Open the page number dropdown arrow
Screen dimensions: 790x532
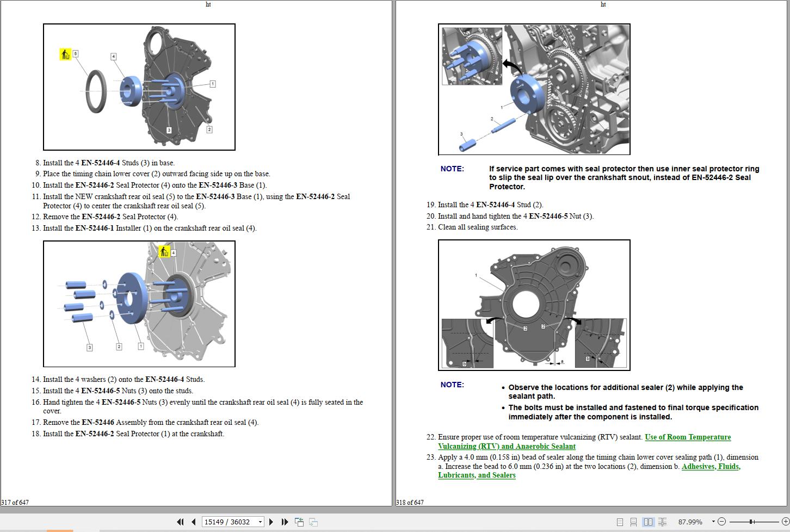260,522
